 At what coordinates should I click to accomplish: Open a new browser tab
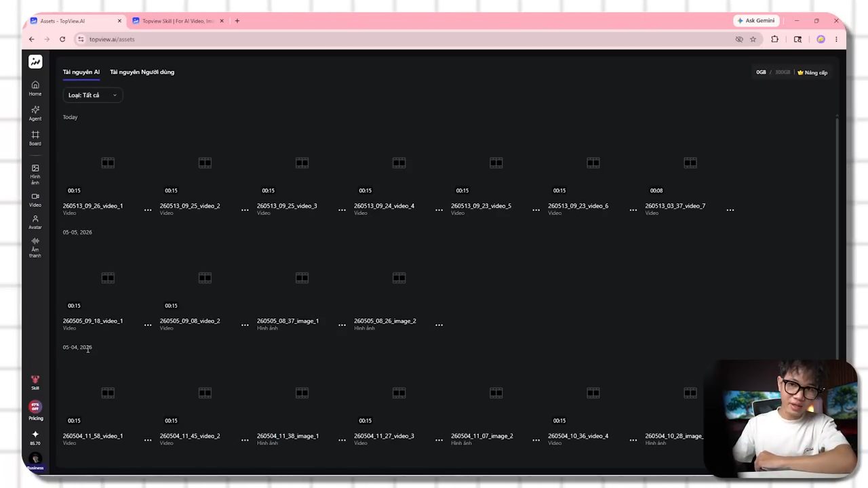pos(237,21)
